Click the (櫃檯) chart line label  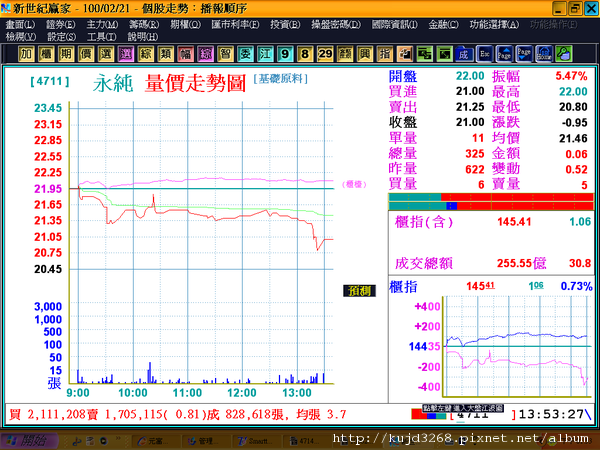click(x=354, y=184)
